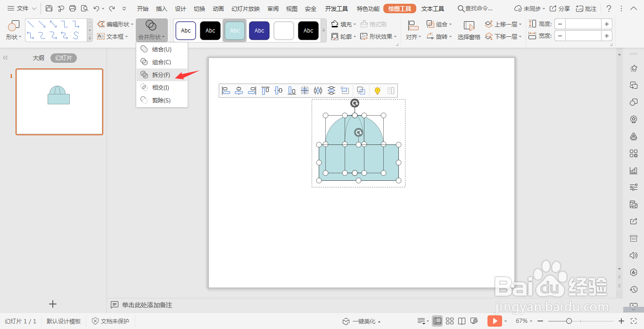The height and width of the screenshot is (329, 644).
Task: Click the redo arrow
Action: [x=112, y=8]
